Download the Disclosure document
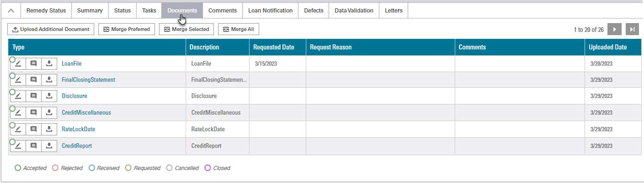Viewport: 644px width, 183px height. click(x=49, y=96)
